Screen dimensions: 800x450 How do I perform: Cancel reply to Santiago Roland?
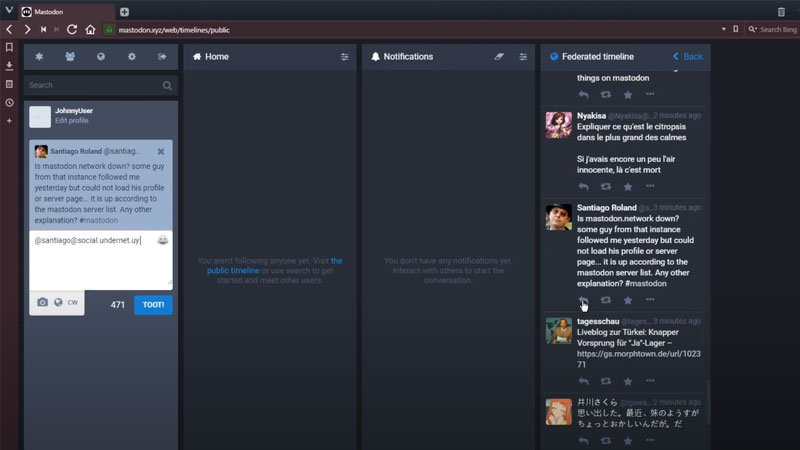point(161,152)
